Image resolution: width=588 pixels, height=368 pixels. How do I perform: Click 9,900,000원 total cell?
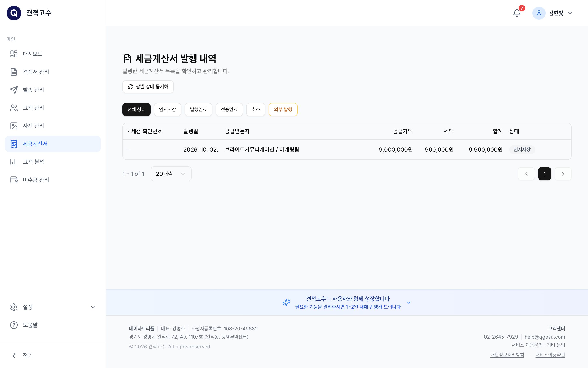[x=486, y=150]
